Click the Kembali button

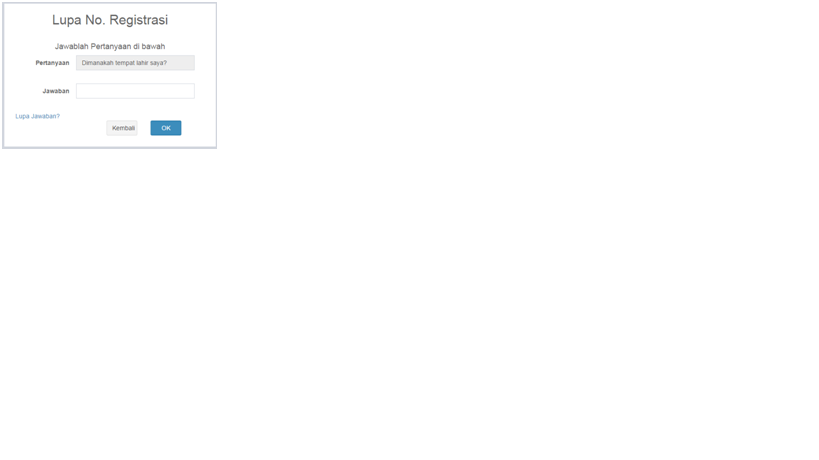point(122,128)
